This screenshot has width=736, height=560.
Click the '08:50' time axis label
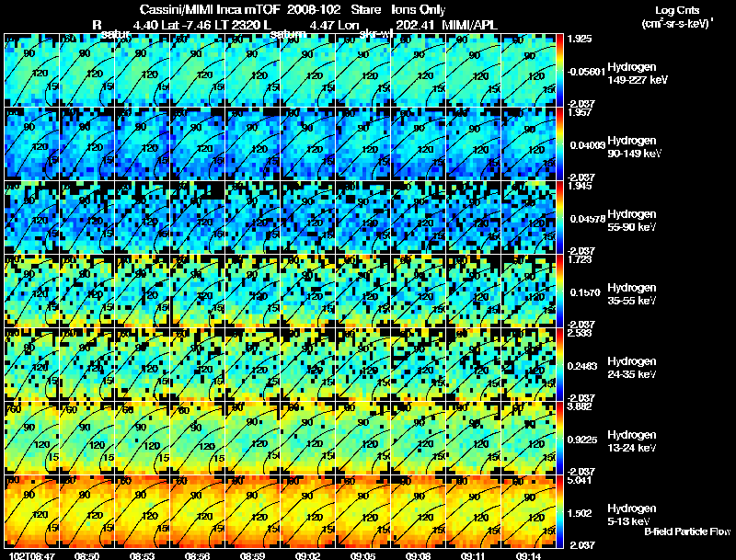(86, 555)
